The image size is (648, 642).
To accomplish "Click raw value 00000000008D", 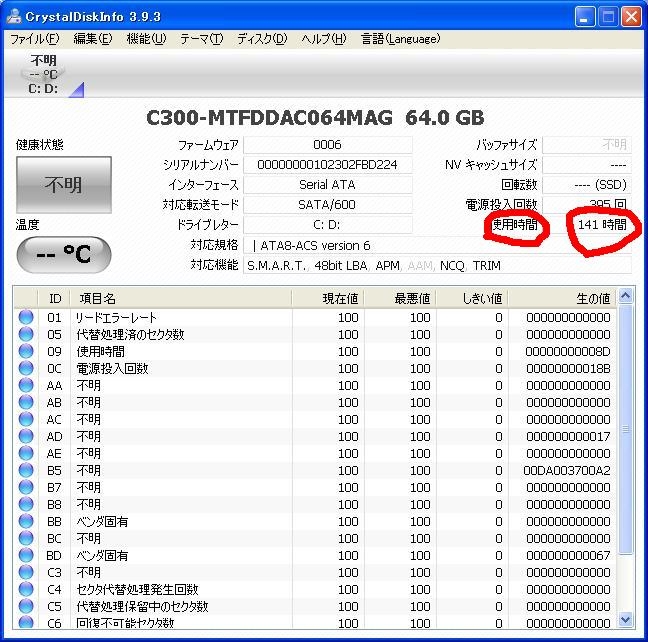I will coord(568,351).
